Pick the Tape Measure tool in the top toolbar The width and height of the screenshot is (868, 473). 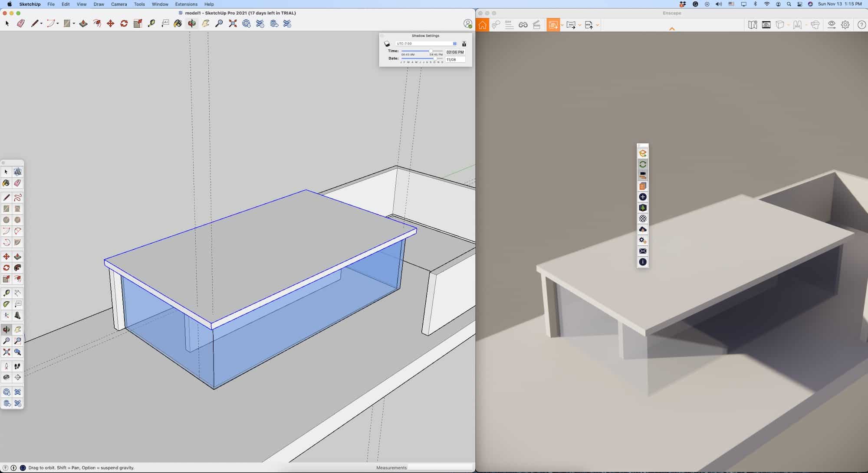151,23
